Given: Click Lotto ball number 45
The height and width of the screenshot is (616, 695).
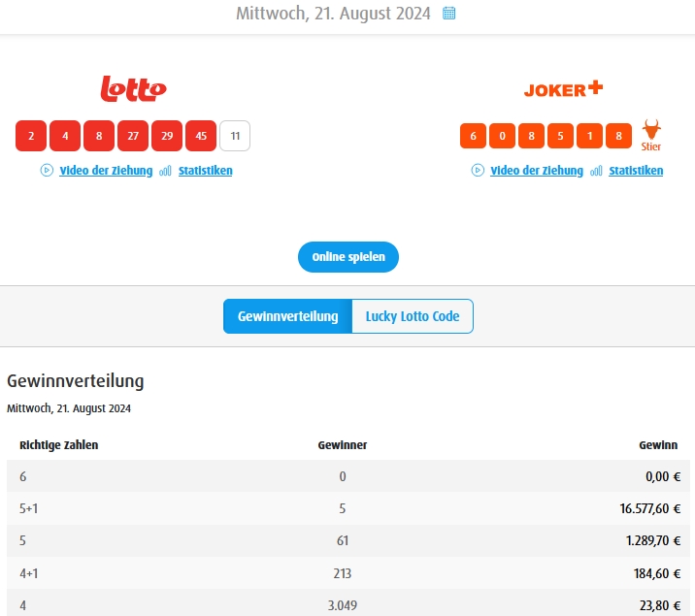Looking at the screenshot, I should point(201,136).
